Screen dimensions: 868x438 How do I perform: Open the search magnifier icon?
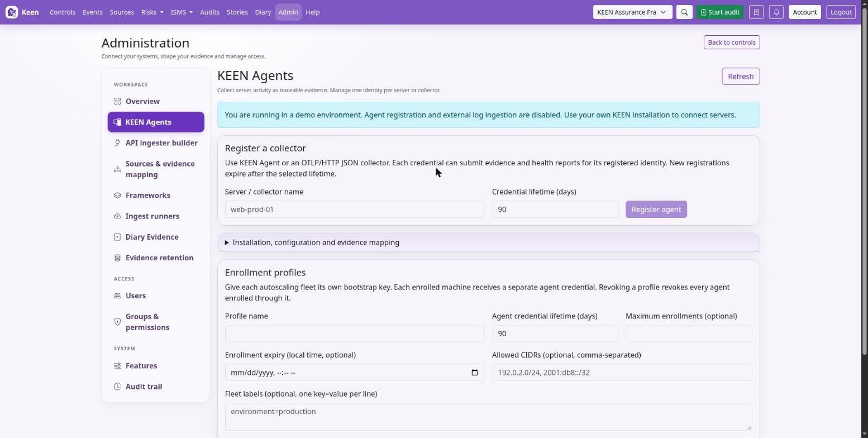(x=684, y=12)
